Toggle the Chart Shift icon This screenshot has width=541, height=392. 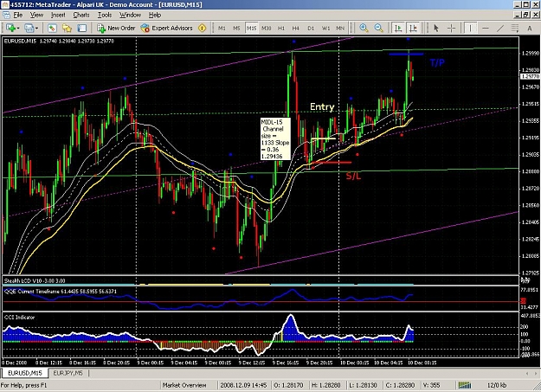point(413,28)
